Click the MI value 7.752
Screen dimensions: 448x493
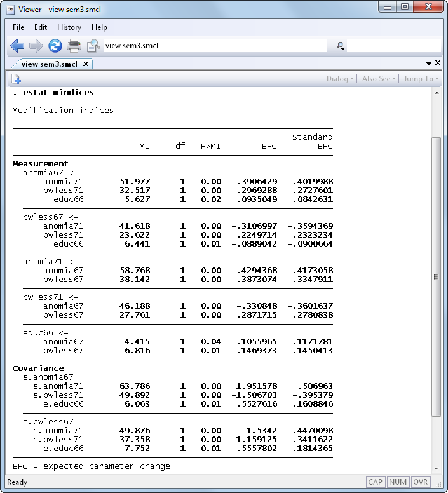click(x=137, y=449)
